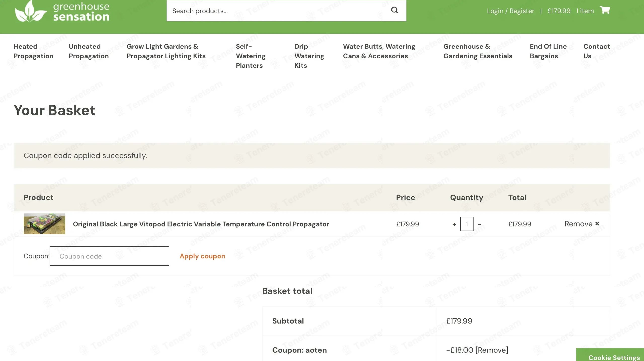Open Water Butts, Watering Cans & Accessories
The width and height of the screenshot is (644, 361).
[x=379, y=51]
